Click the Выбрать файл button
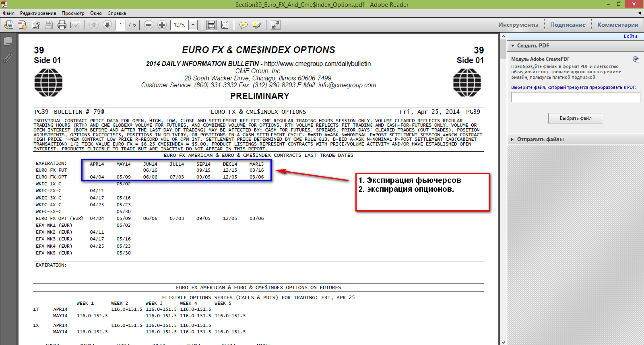 point(576,118)
